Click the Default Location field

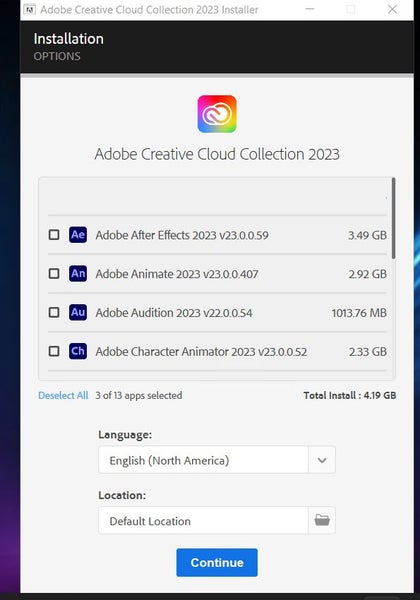(203, 520)
